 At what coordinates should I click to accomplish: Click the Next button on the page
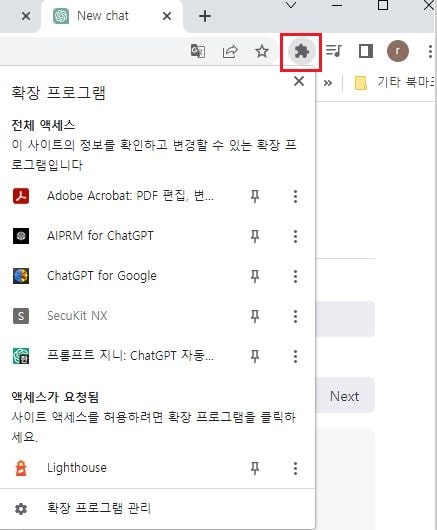click(x=344, y=396)
